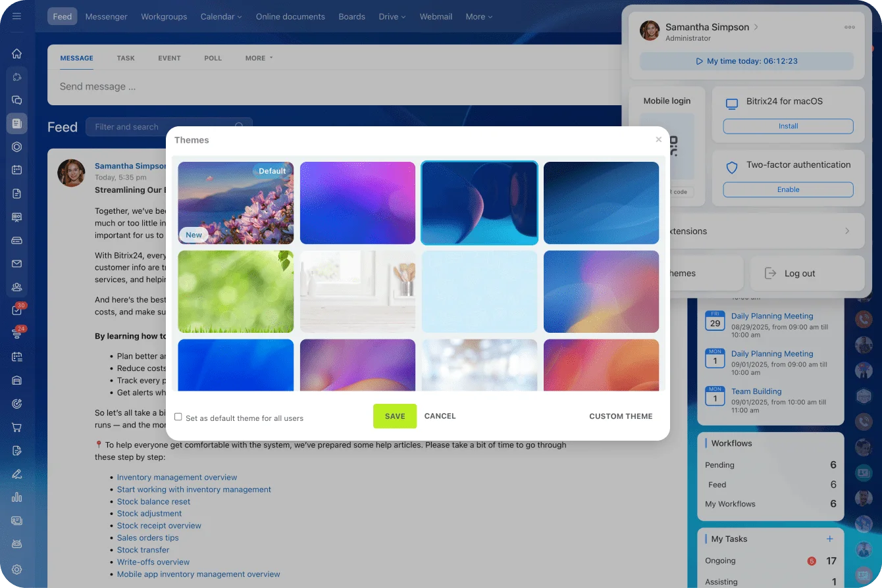Image resolution: width=882 pixels, height=588 pixels.
Task: Click the bar chart icon in the sidebar
Action: pos(17,497)
